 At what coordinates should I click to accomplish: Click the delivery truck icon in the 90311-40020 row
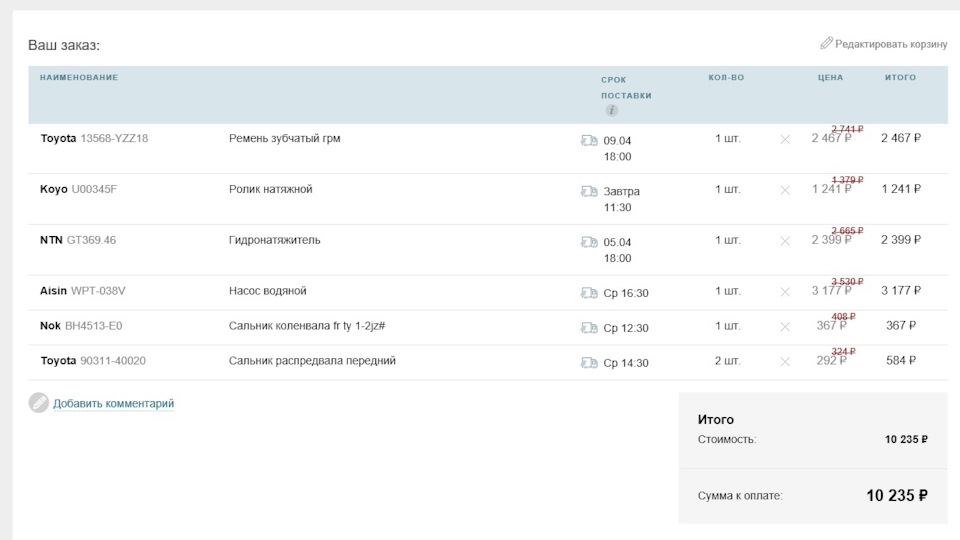(589, 363)
